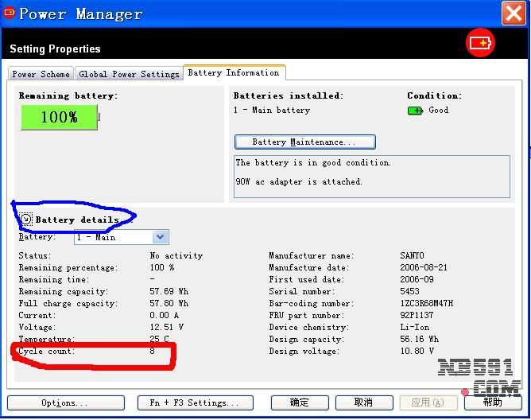Click the Cycle count value 8
The width and height of the screenshot is (531, 420).
coord(153,352)
